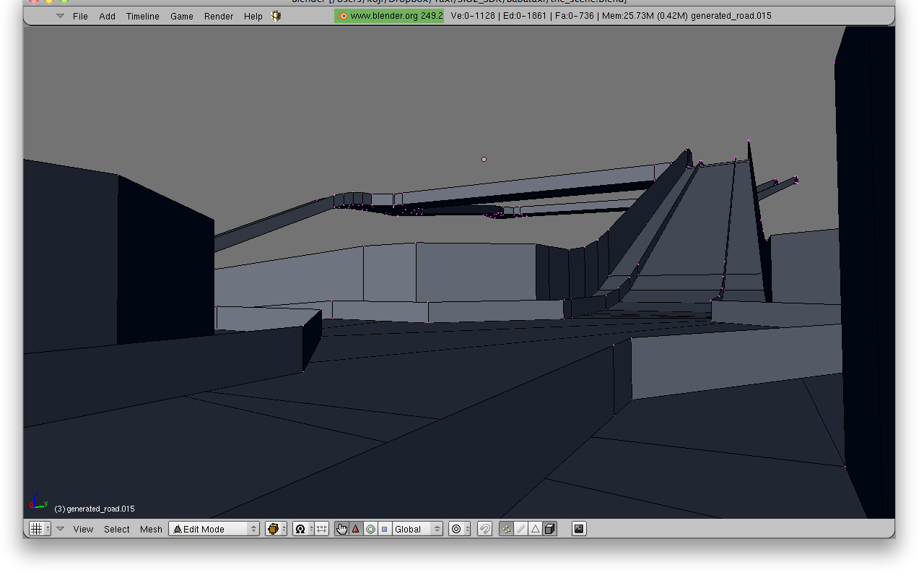924x578 pixels.
Task: Switch to edge select mode
Action: point(521,529)
